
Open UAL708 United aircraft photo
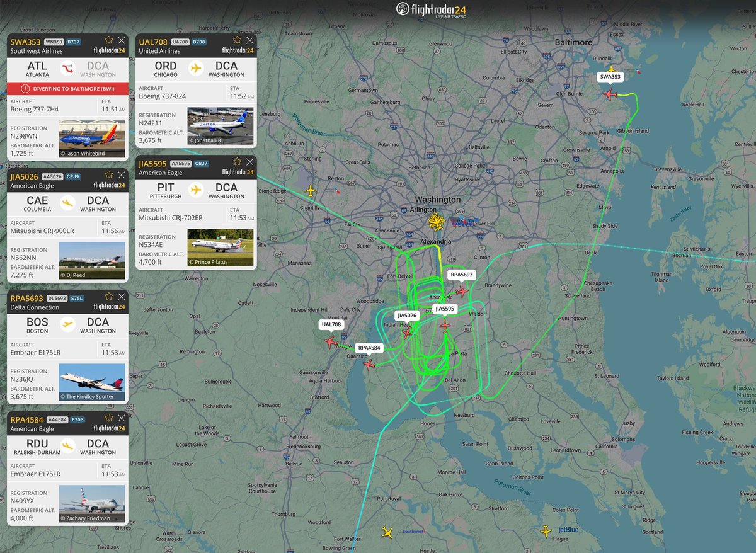coord(220,125)
